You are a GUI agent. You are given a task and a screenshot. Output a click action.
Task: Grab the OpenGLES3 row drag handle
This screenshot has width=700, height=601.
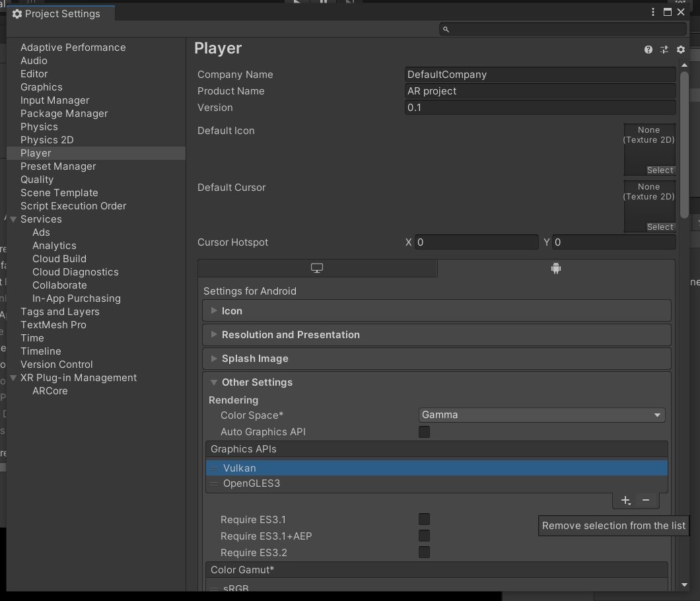click(x=214, y=483)
